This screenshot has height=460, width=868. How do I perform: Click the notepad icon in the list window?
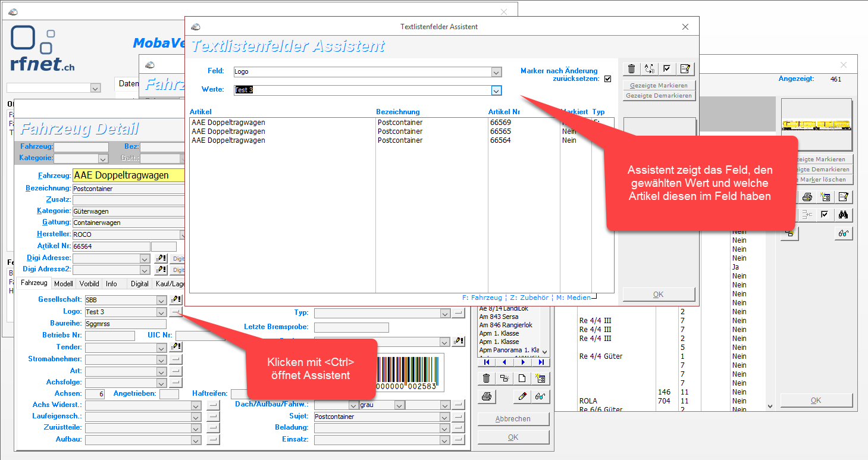(843, 197)
